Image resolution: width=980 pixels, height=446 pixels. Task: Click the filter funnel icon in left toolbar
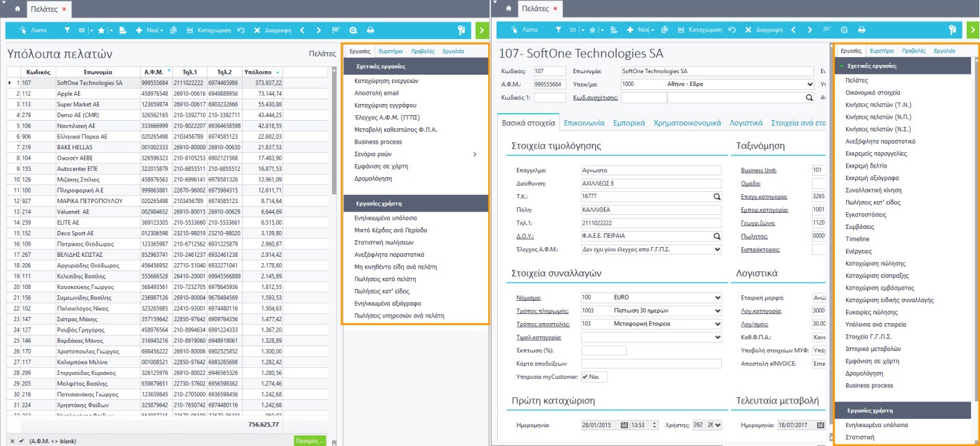tap(67, 31)
